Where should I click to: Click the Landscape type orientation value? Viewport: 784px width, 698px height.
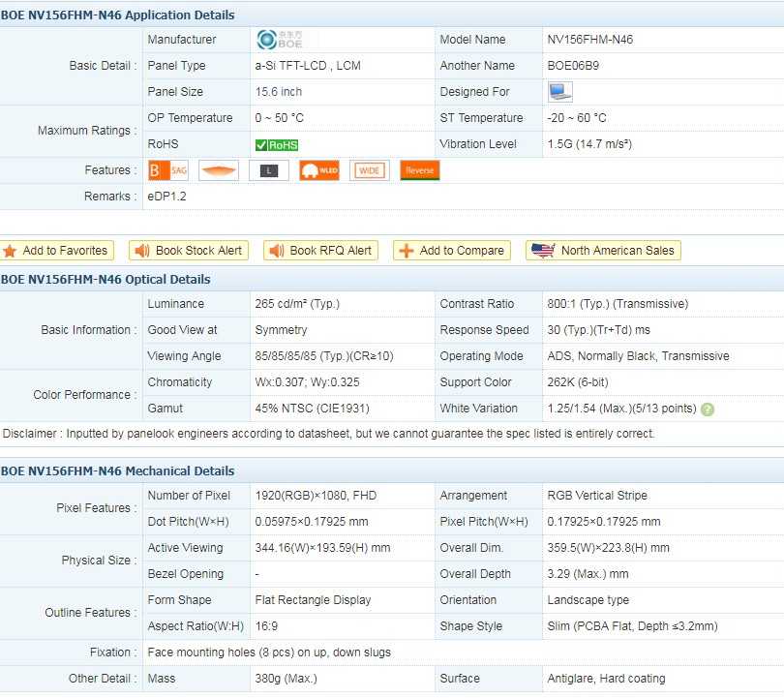pyautogui.click(x=588, y=600)
